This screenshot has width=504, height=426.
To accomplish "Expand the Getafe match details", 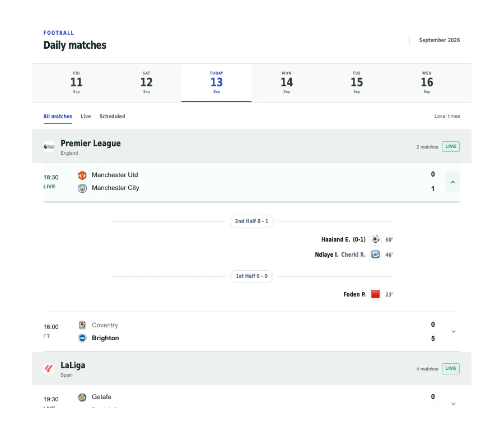I will [453, 404].
